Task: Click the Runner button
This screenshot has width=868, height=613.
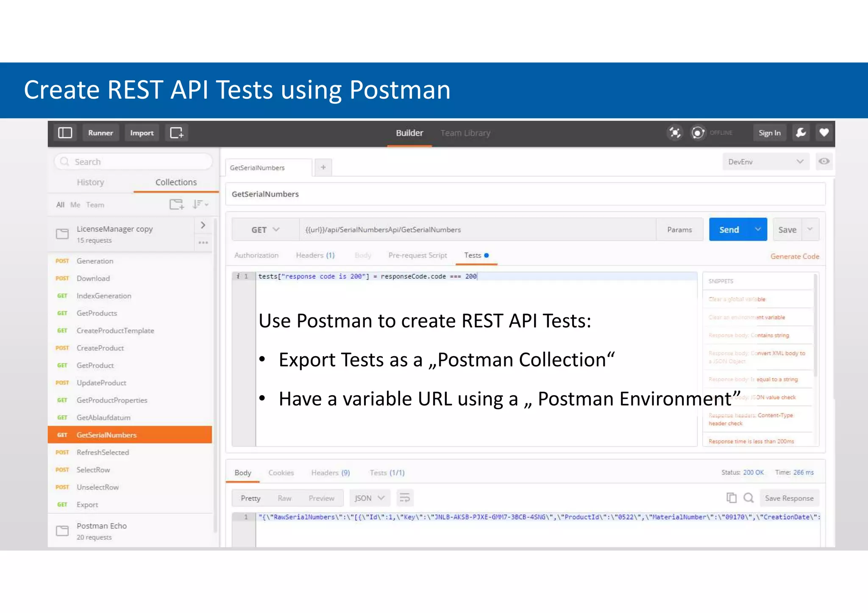Action: click(100, 133)
